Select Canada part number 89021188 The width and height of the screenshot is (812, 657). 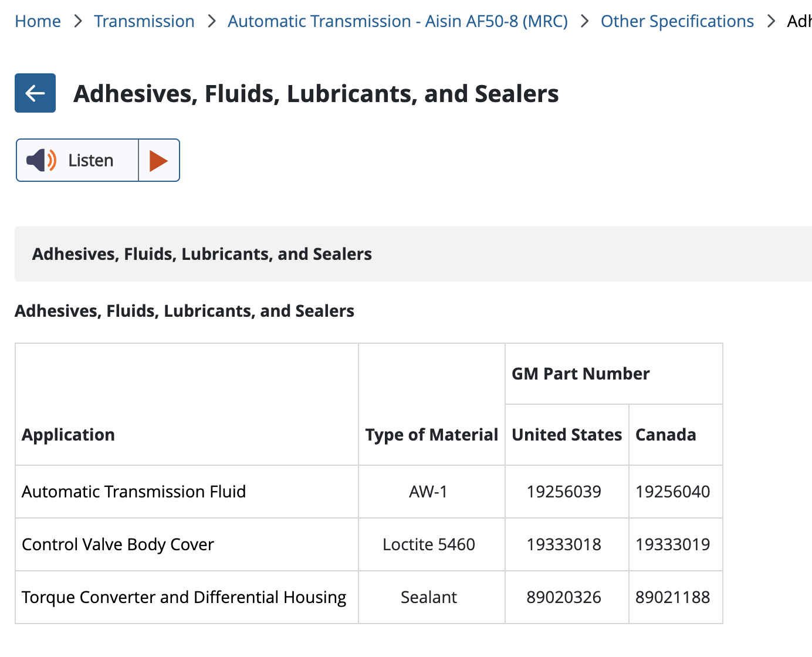[x=672, y=597]
